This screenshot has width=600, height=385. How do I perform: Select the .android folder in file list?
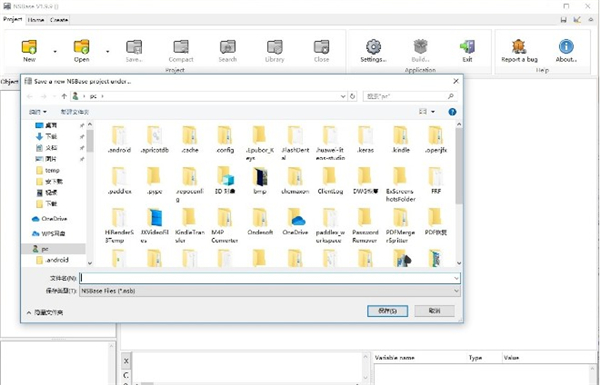119,139
